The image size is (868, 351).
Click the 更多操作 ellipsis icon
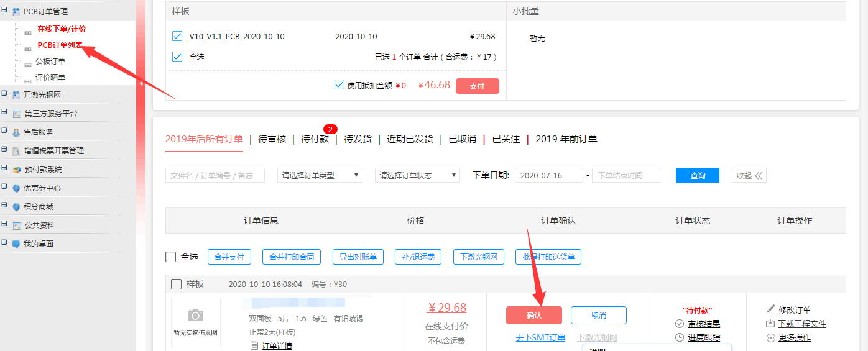coord(771,338)
